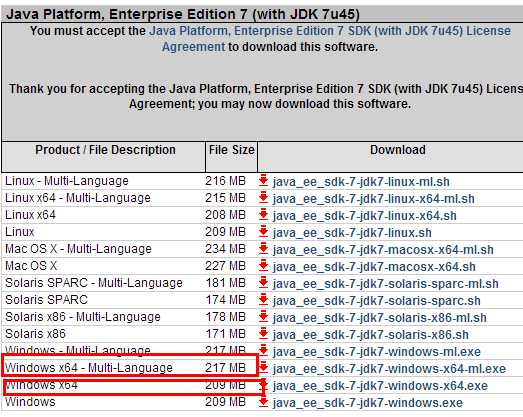Click download arrow icon for linux-ml.sh
The width and height of the screenshot is (523, 417).
click(264, 180)
